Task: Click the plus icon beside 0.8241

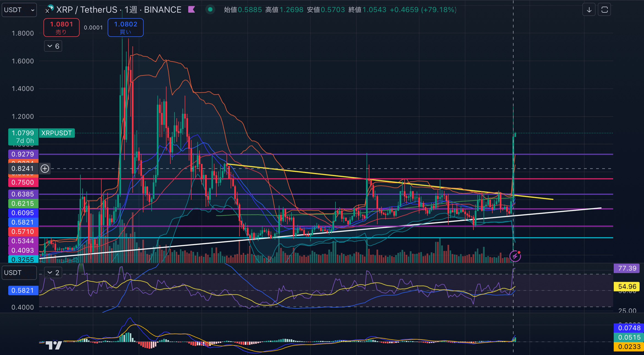Action: pos(45,168)
